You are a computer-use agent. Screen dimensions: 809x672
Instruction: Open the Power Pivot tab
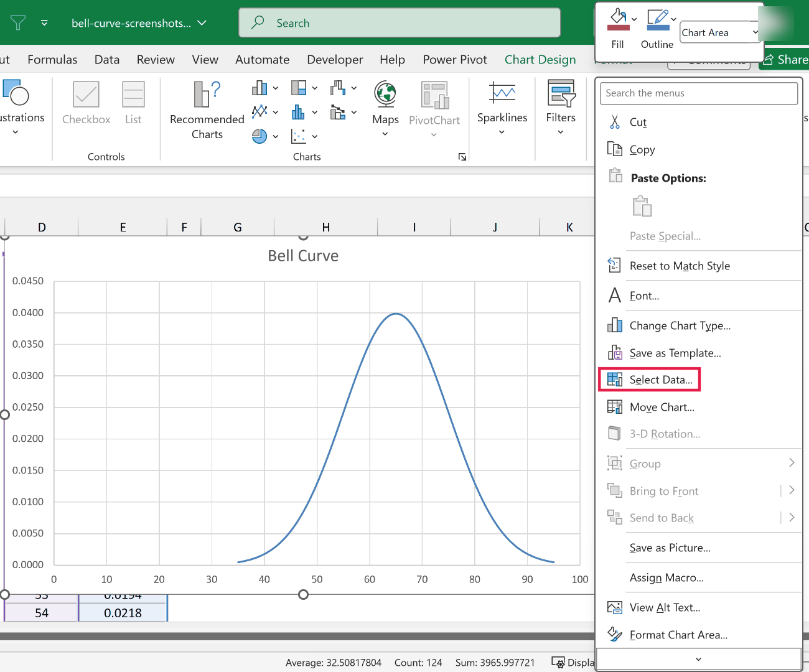point(455,60)
